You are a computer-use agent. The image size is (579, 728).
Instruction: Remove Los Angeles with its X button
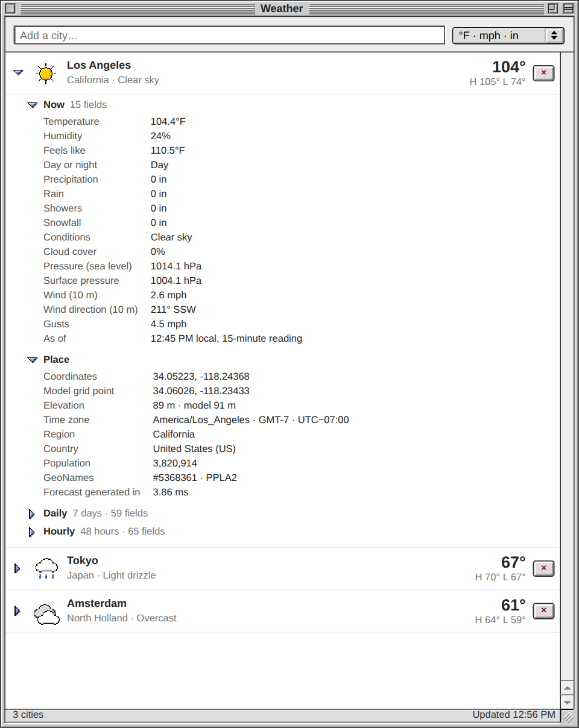pos(543,73)
